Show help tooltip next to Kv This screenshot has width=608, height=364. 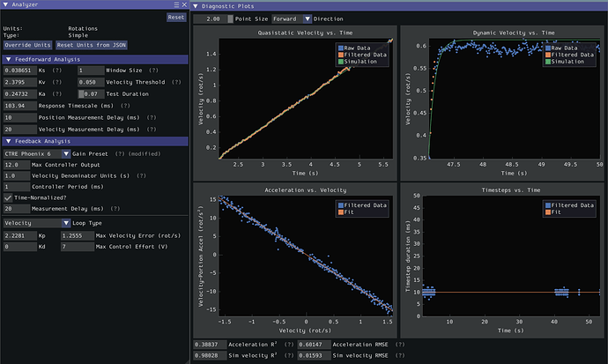click(57, 82)
